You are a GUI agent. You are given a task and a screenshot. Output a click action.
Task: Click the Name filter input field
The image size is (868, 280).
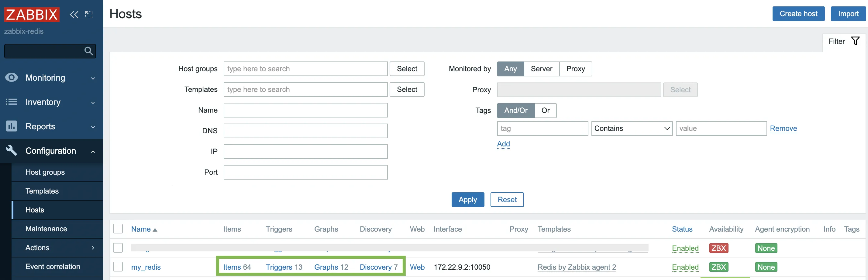pos(305,110)
